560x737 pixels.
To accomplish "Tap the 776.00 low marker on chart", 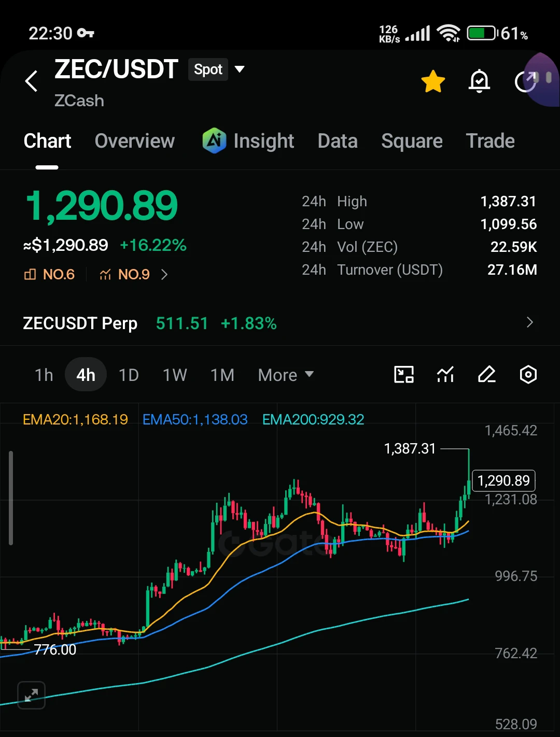I will click(55, 649).
